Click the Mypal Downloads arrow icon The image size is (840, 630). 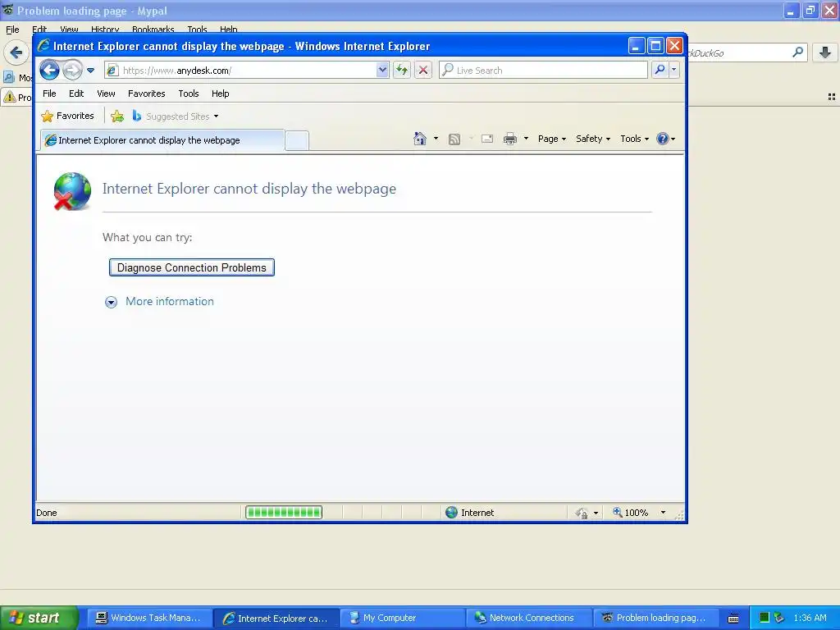click(x=825, y=52)
